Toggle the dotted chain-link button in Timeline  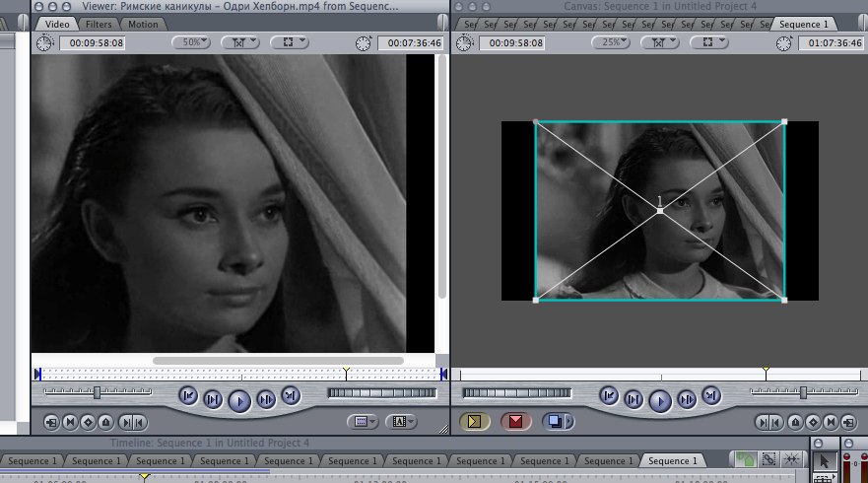click(x=768, y=459)
